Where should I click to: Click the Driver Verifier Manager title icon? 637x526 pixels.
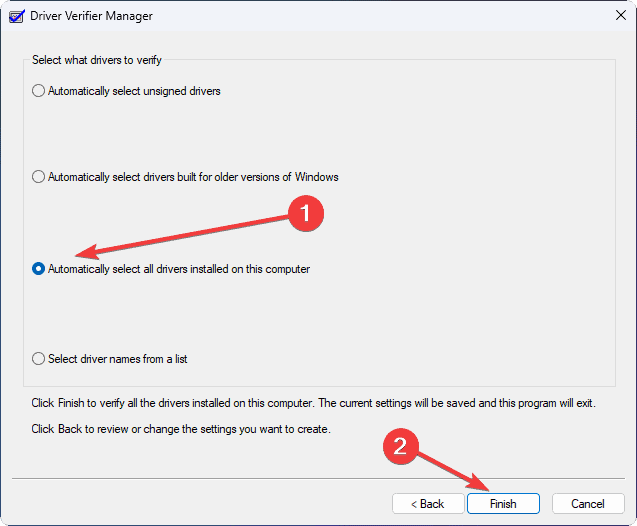tap(17, 16)
